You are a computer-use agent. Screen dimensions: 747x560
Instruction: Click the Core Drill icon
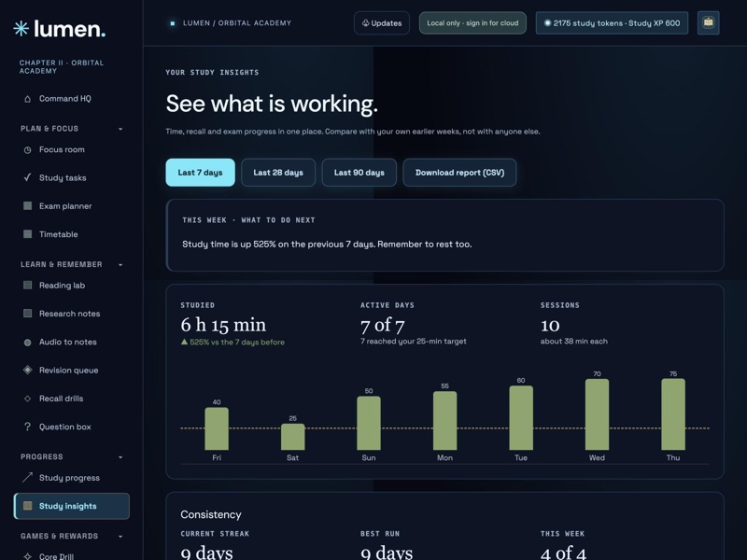tap(28, 556)
